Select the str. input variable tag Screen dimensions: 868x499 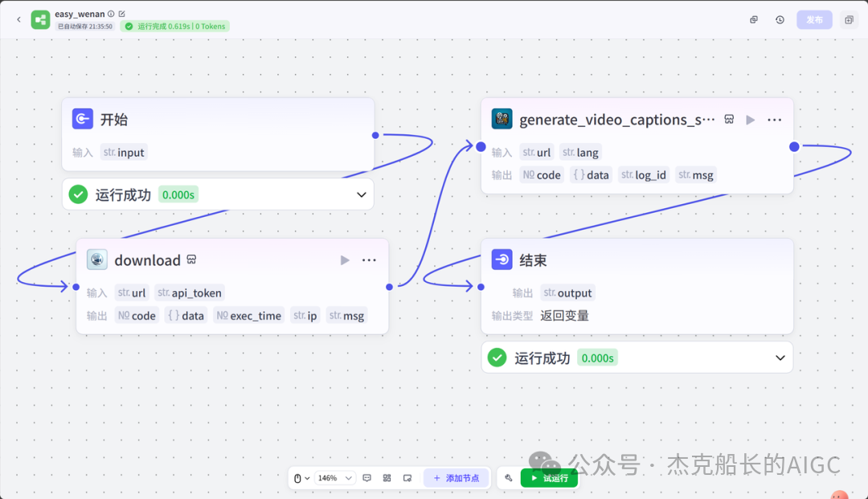[x=124, y=152]
